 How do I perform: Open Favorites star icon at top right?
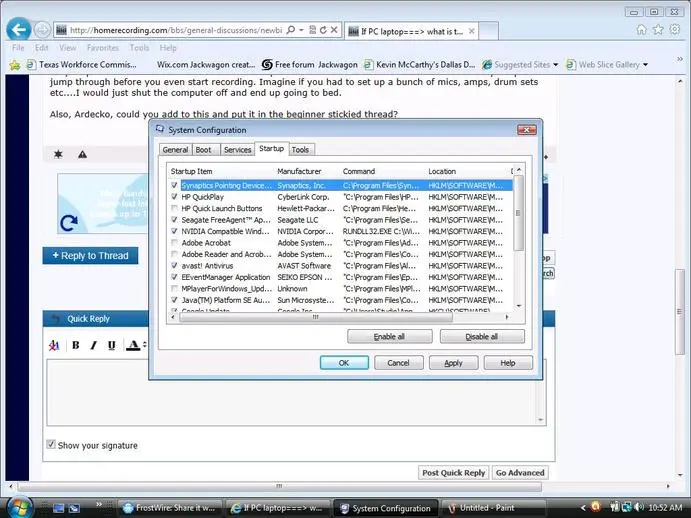pos(658,30)
